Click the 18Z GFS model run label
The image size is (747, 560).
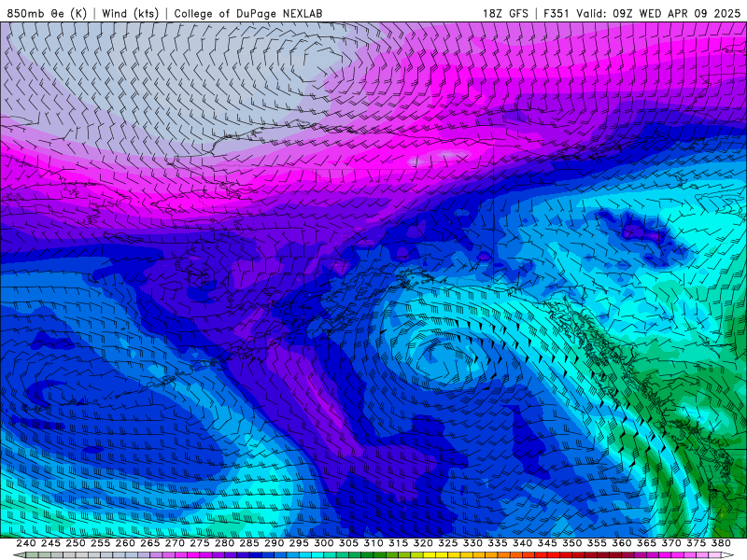[x=505, y=13]
